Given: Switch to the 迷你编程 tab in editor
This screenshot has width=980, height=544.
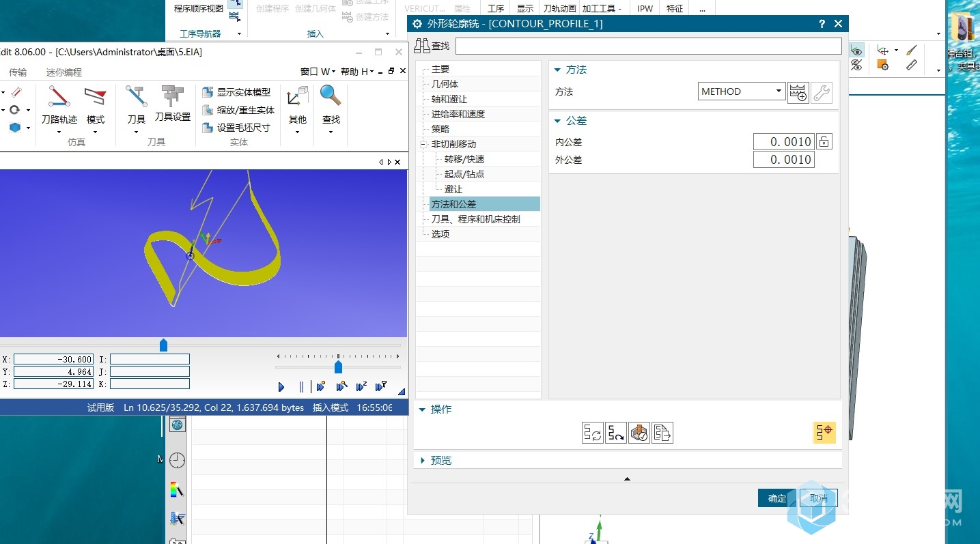Looking at the screenshot, I should coord(64,72).
